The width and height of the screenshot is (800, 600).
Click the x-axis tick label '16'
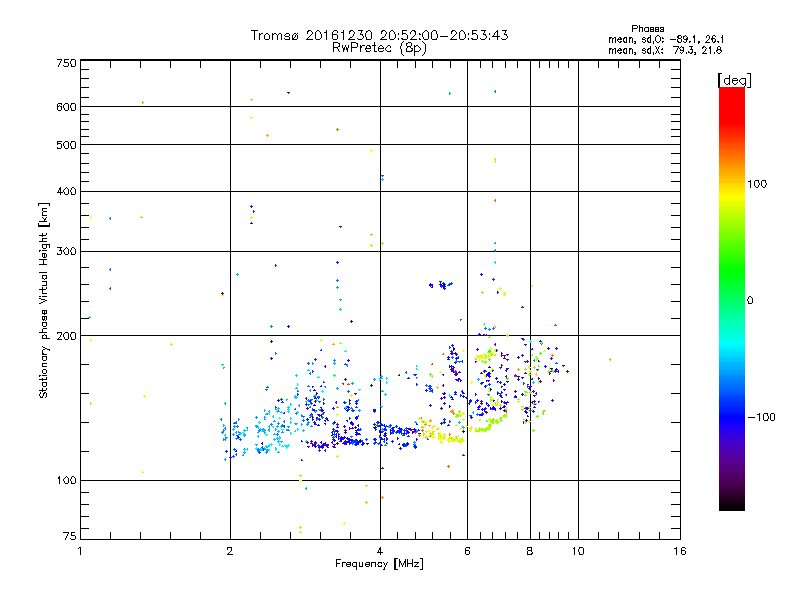tap(680, 551)
